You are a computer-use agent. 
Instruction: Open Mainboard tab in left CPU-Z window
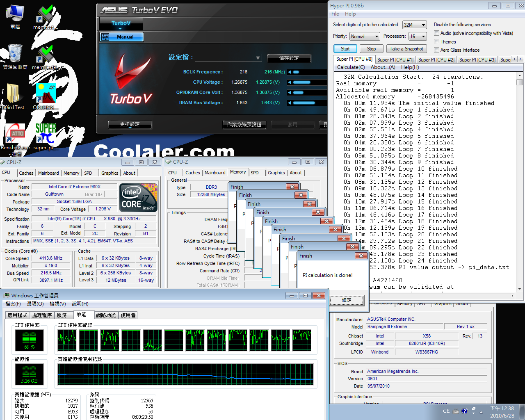48,173
